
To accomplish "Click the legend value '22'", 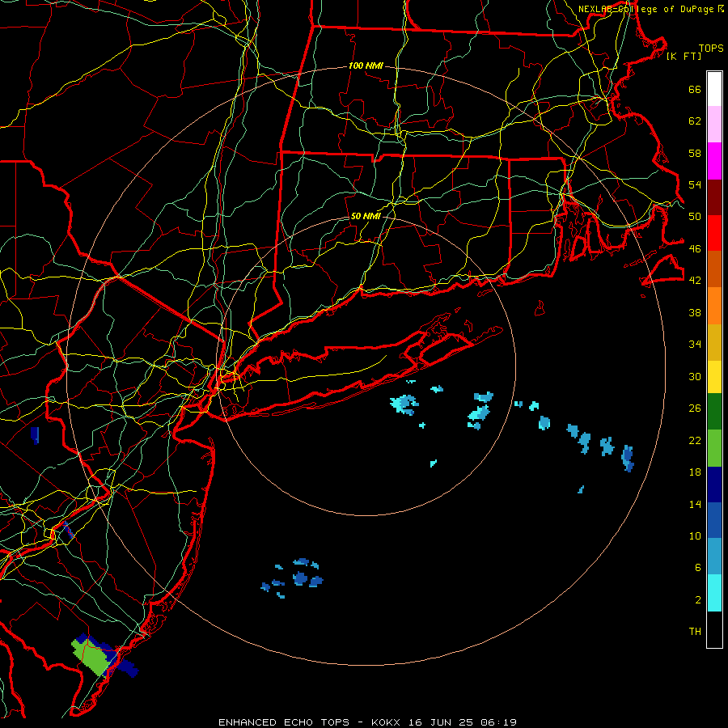I will point(695,440).
